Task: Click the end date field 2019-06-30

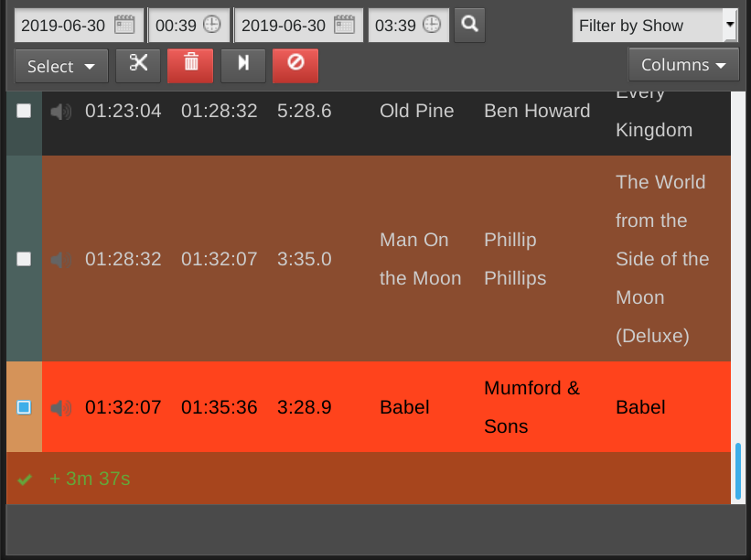Action: 284,26
